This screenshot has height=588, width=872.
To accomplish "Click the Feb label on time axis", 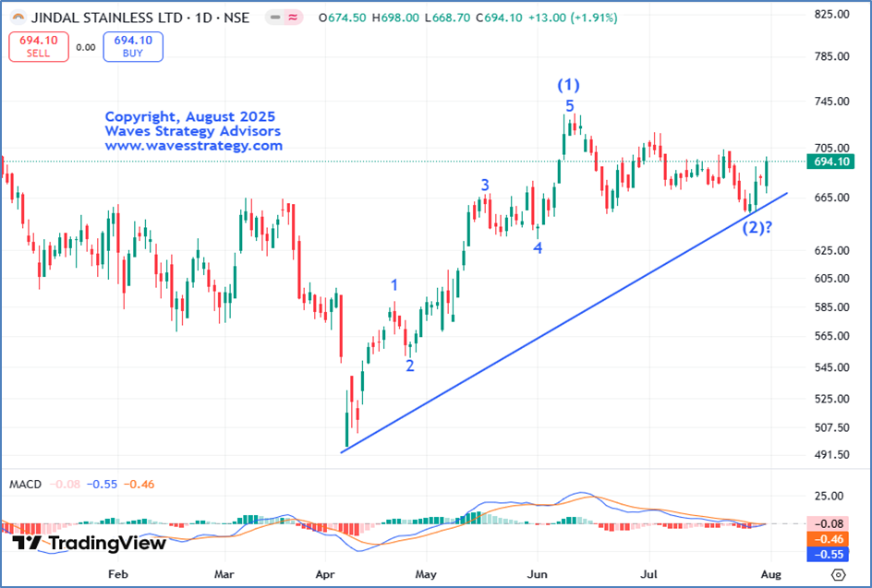I will [118, 574].
